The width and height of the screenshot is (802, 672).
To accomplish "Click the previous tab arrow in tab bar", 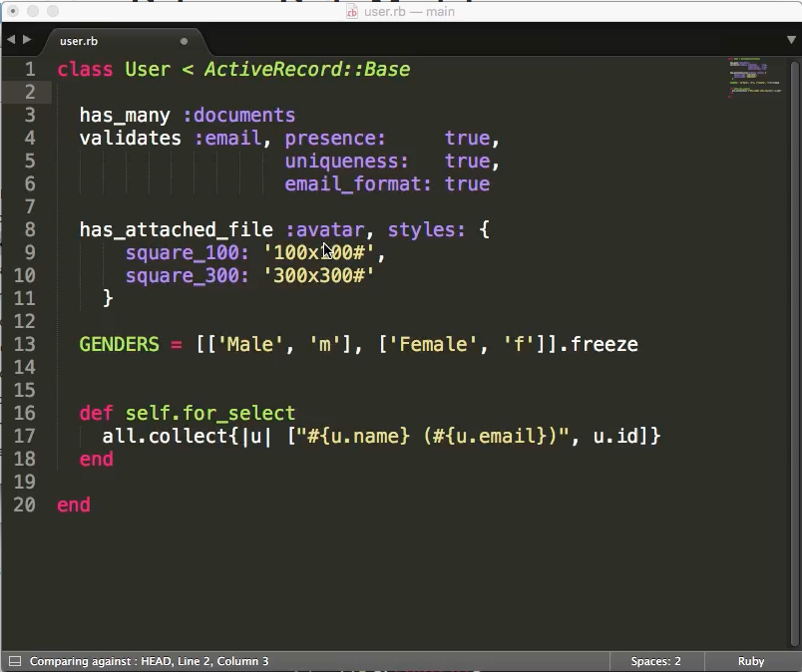I will tap(11, 41).
